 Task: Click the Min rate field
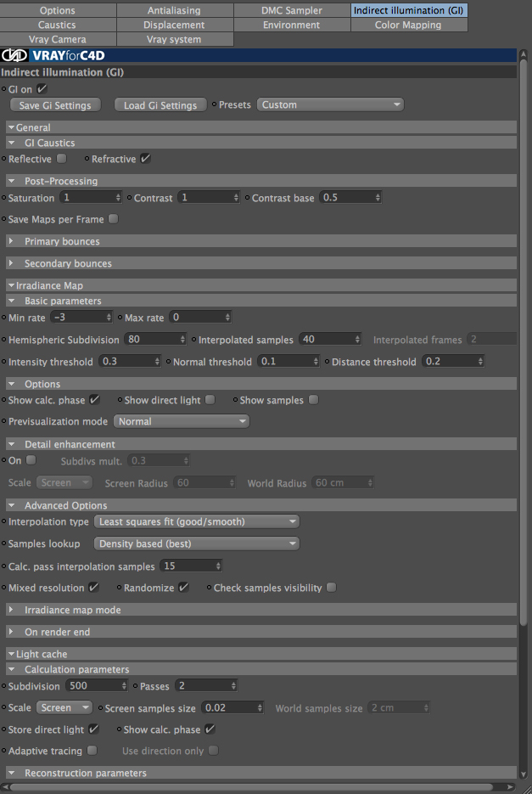pos(81,318)
